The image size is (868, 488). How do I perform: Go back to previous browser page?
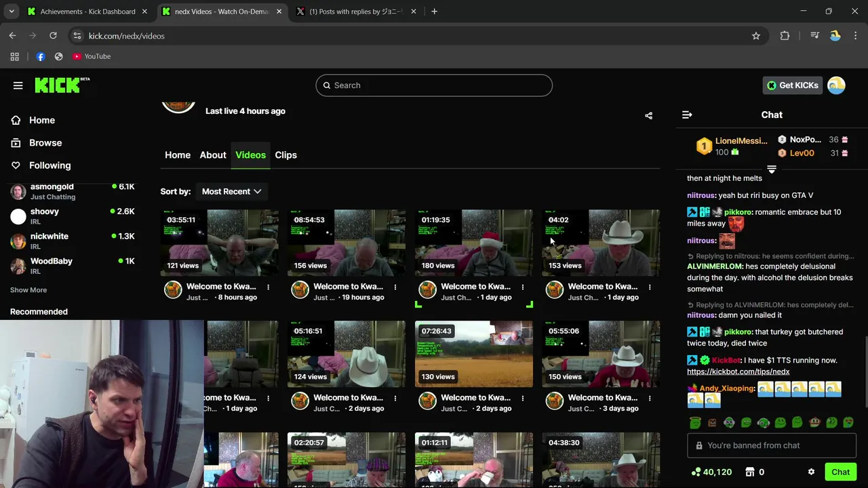point(13,36)
